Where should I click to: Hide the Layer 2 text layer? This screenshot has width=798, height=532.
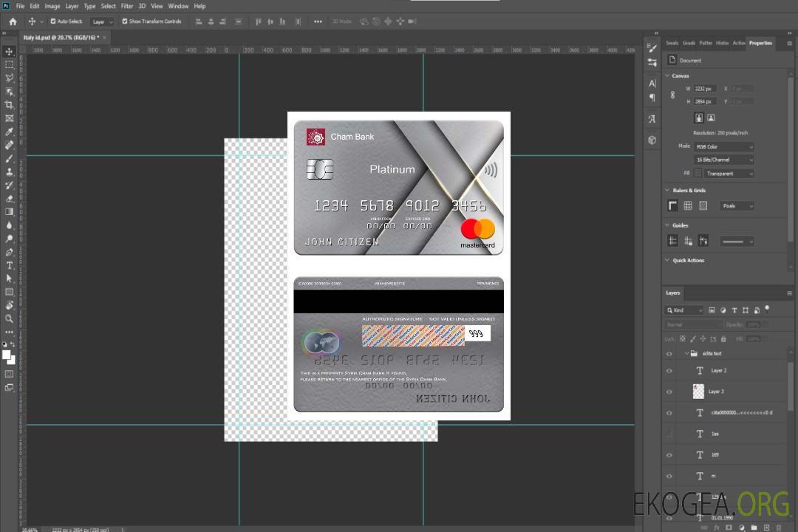coord(669,371)
